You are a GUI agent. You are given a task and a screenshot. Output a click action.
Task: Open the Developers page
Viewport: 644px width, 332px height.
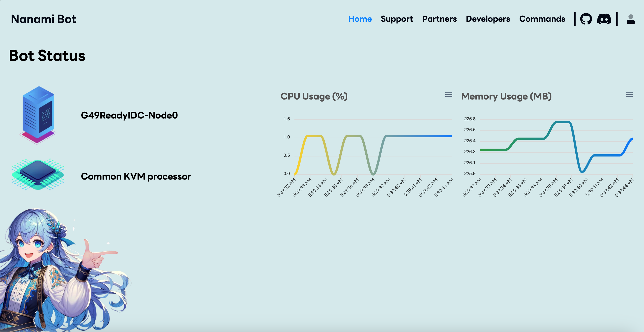488,19
